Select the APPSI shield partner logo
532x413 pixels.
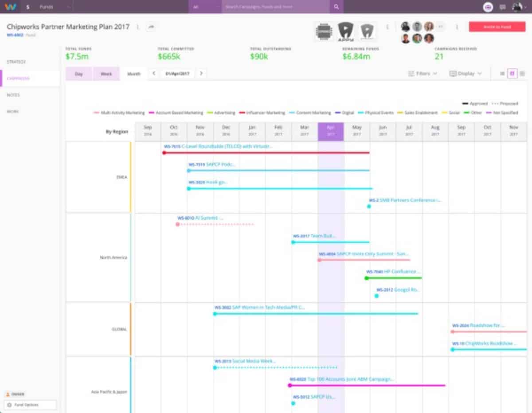click(346, 31)
